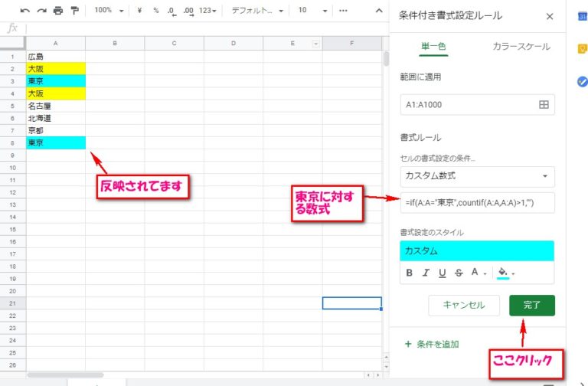Select row 9 header
This screenshot has width=588, height=386.
(13, 155)
